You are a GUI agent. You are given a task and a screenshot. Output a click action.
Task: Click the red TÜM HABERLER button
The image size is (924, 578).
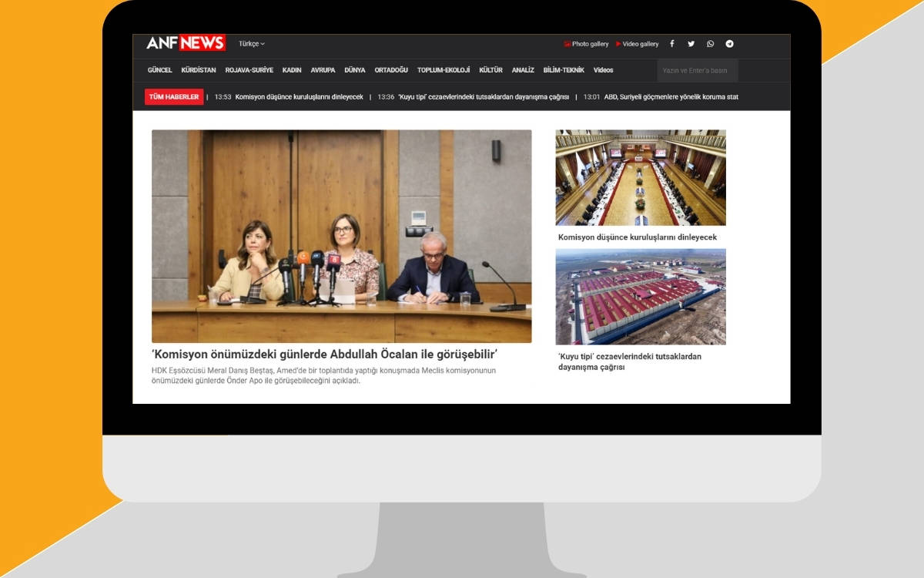click(174, 97)
